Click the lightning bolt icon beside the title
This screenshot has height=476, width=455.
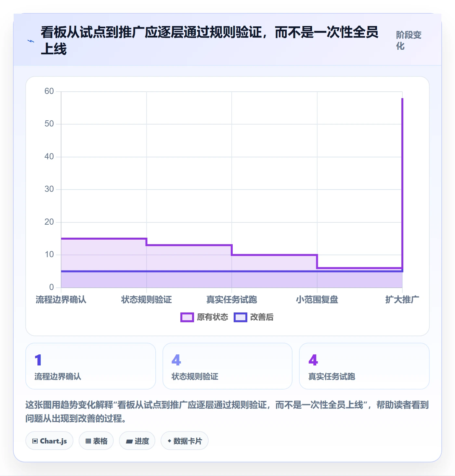tap(31, 41)
